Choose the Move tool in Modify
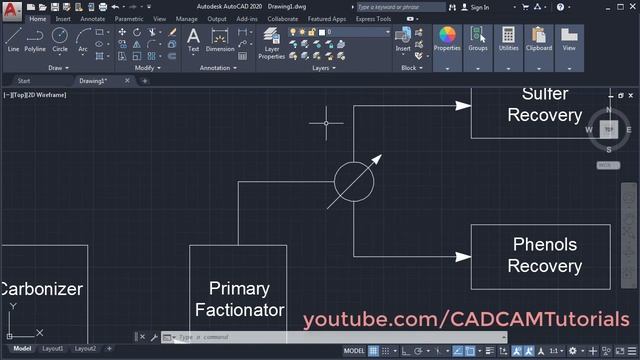Viewport: 640px width, 360px height. pyautogui.click(x=122, y=32)
